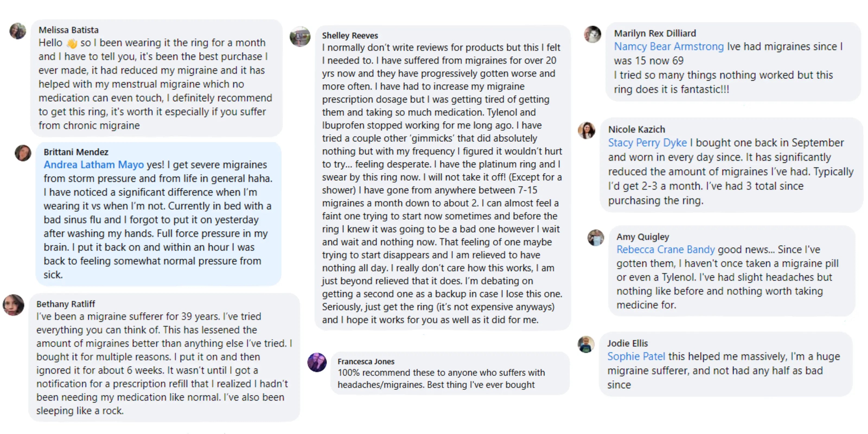
Task: Select Marilyn Rex Dilliard's profile photo
Action: tap(593, 34)
